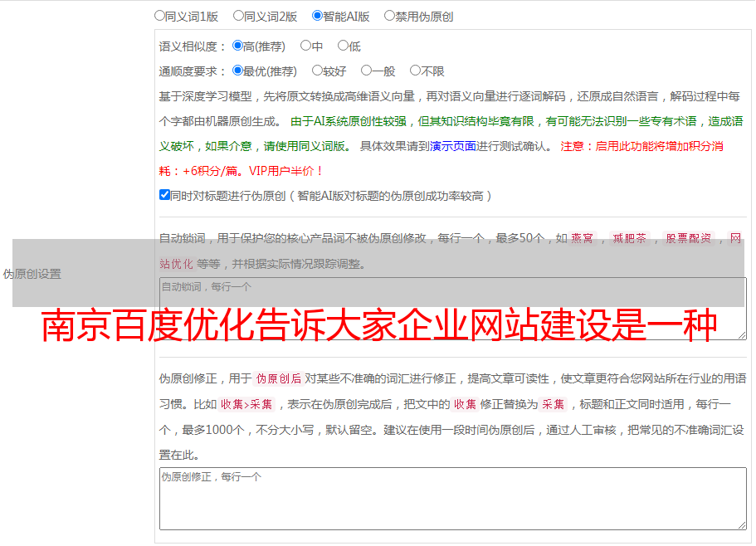
Task: Set 语义相似度 to 低
Action: click(x=343, y=46)
